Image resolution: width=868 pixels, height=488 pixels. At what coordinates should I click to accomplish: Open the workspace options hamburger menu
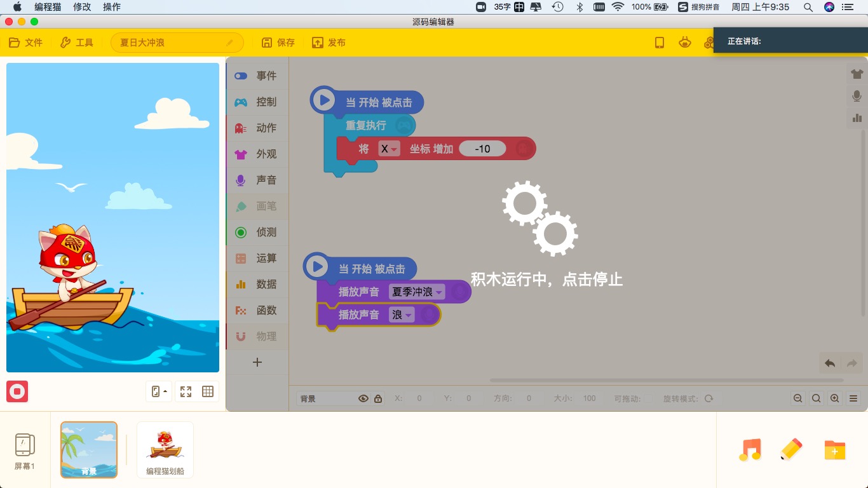pos(853,398)
